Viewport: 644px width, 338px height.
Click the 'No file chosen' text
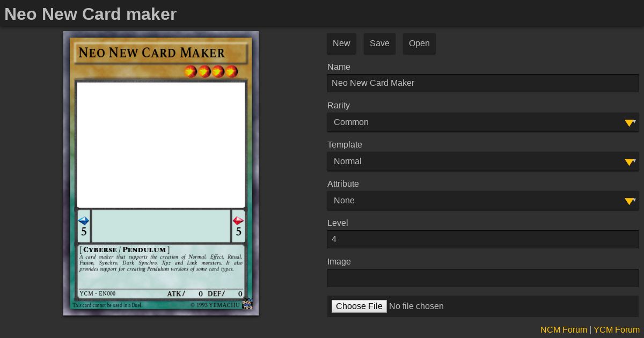pos(416,306)
